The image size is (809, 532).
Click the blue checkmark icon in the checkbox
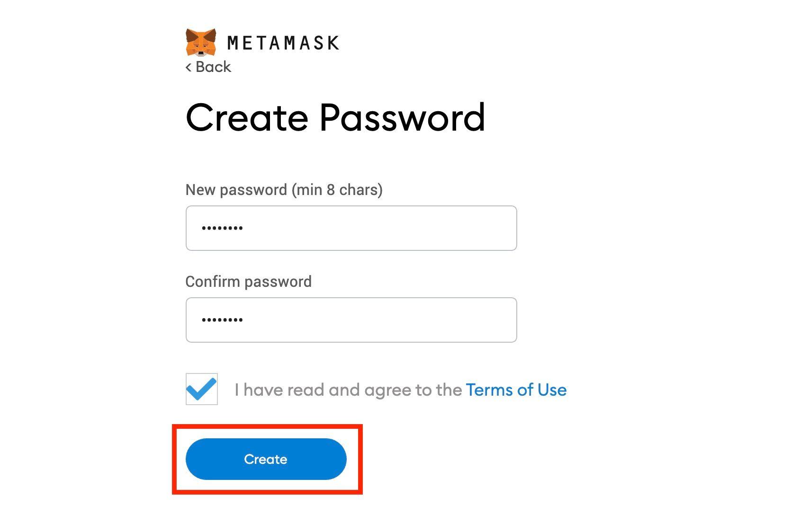click(x=202, y=388)
